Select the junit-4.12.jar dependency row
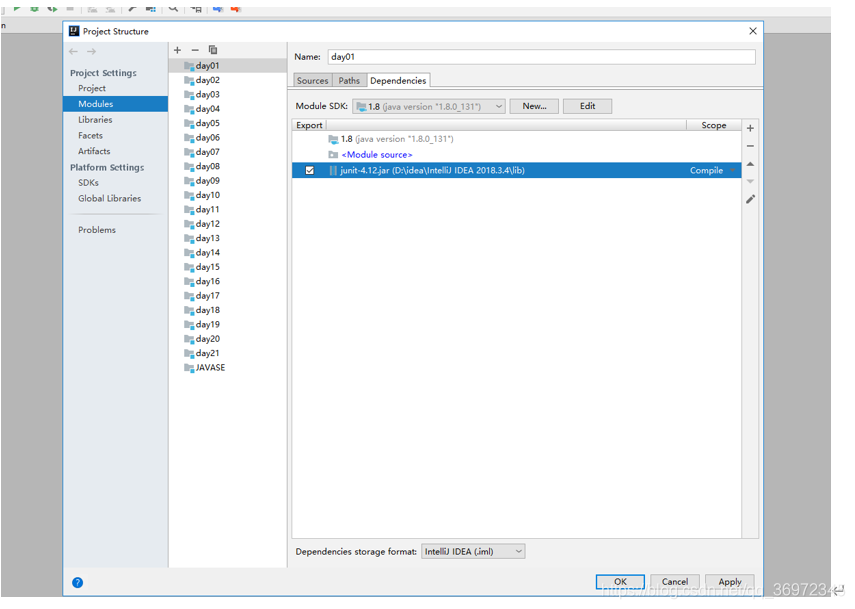The width and height of the screenshot is (855, 609). 516,171
